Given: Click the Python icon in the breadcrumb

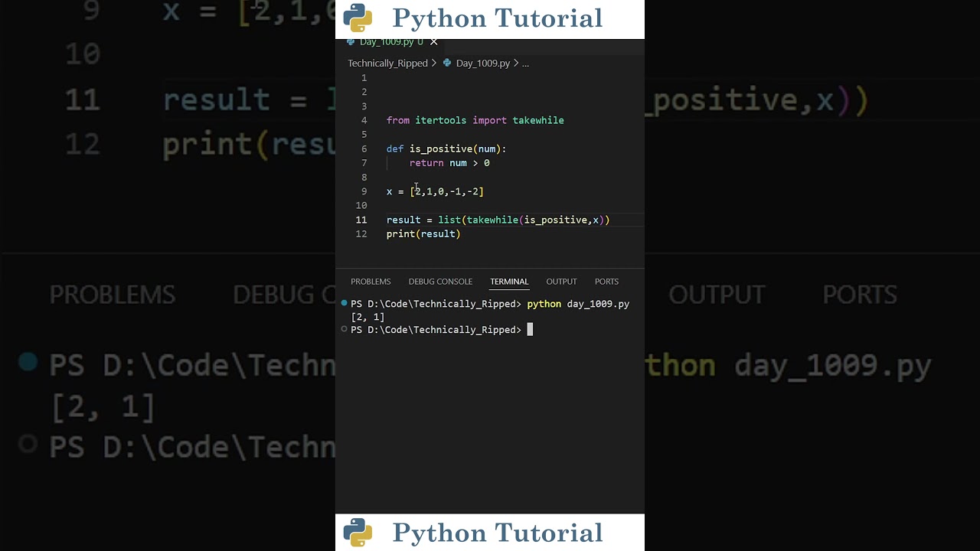Looking at the screenshot, I should click(447, 64).
